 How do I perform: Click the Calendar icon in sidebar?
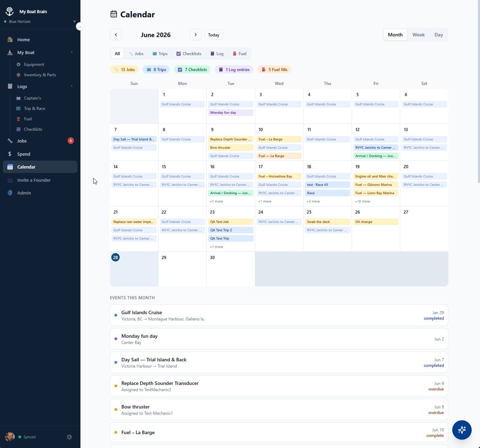click(x=10, y=167)
